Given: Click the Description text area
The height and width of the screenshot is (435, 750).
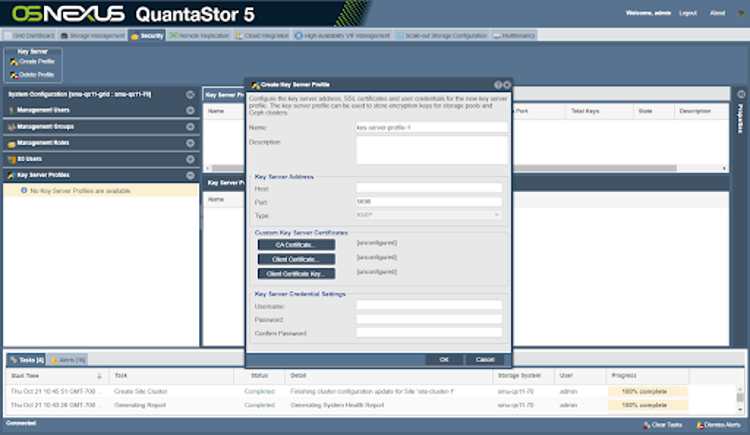Looking at the screenshot, I should coord(431,150).
